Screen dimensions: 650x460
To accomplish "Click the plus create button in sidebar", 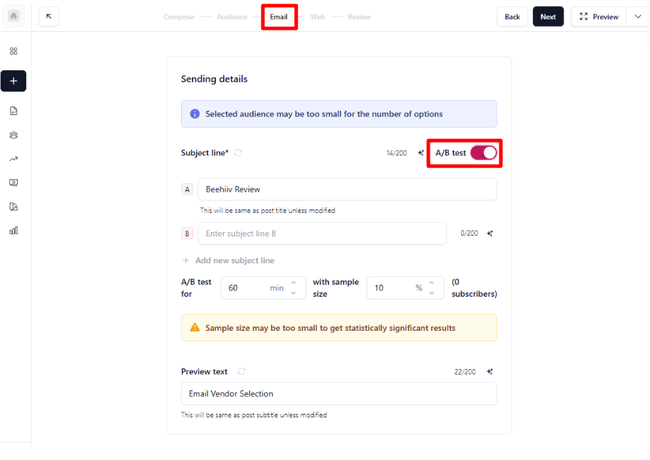I will click(x=14, y=81).
